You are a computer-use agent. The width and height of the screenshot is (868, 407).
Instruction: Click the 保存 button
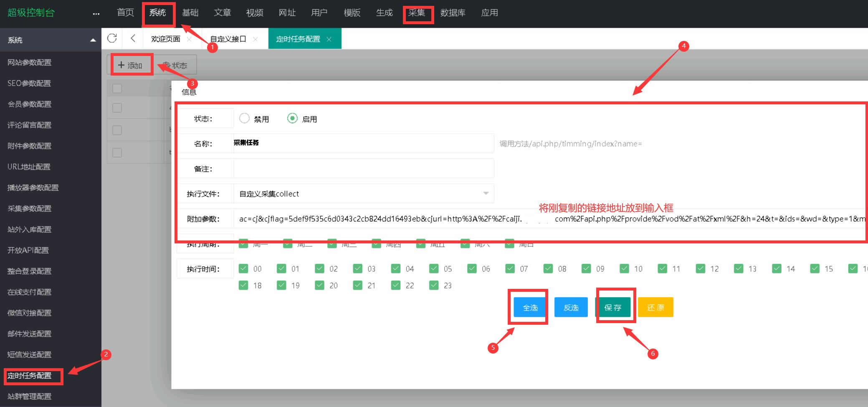click(613, 307)
